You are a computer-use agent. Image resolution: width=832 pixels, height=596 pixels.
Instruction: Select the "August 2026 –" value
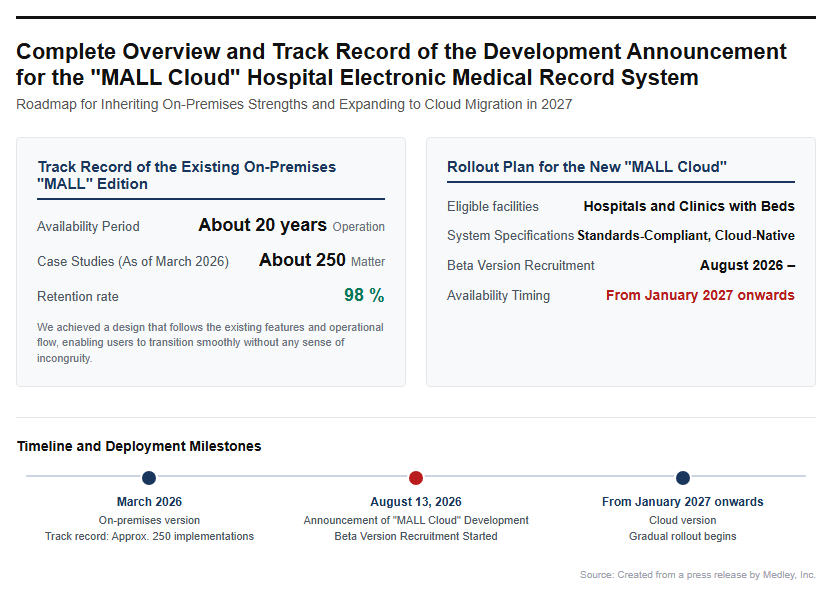(x=747, y=265)
